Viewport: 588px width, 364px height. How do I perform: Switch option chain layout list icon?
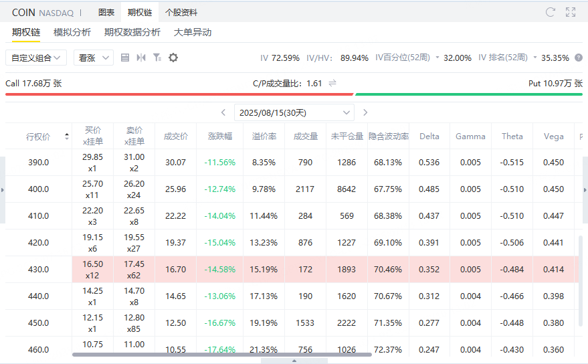(x=125, y=58)
